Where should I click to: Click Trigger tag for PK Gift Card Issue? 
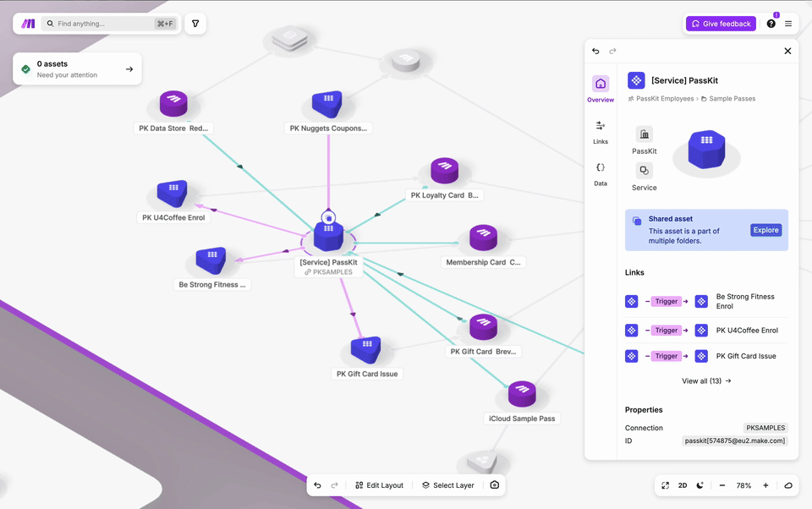666,356
